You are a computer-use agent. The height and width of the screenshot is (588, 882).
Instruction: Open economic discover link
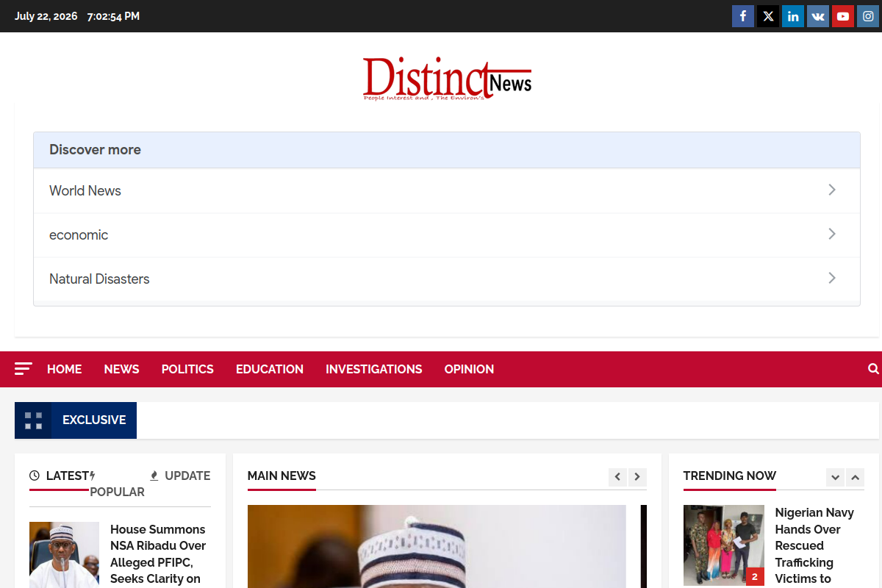click(447, 234)
